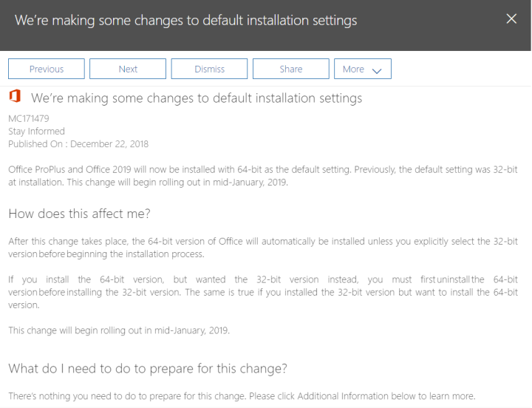This screenshot has width=532, height=408.
Task: Dismiss this message center post
Action: tap(209, 69)
